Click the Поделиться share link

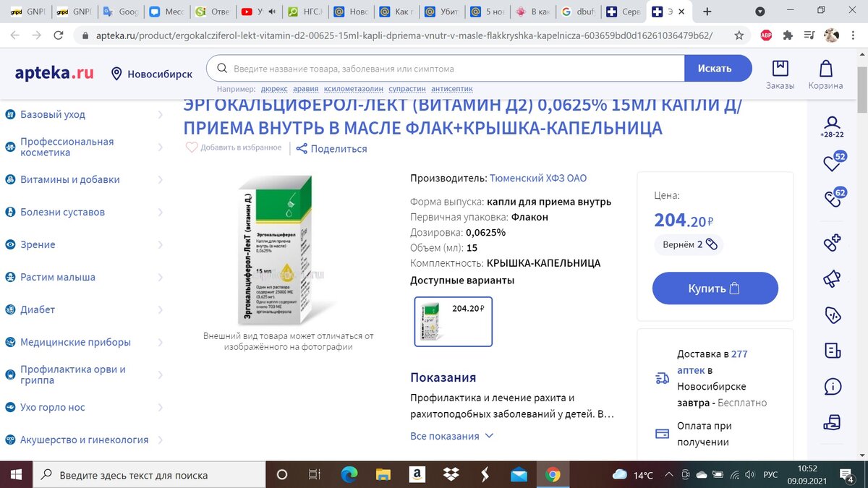point(339,149)
